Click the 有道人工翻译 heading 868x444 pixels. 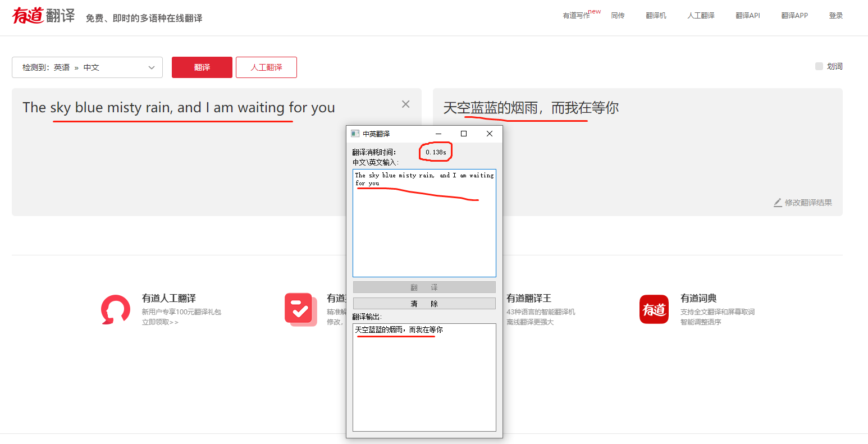(169, 298)
